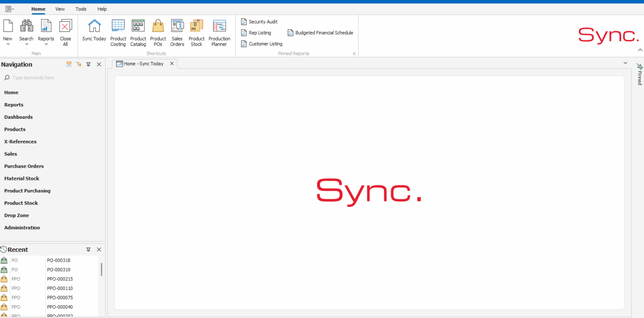This screenshot has height=318, width=644.
Task: Switch to the Home ribbon tab
Action: click(38, 9)
